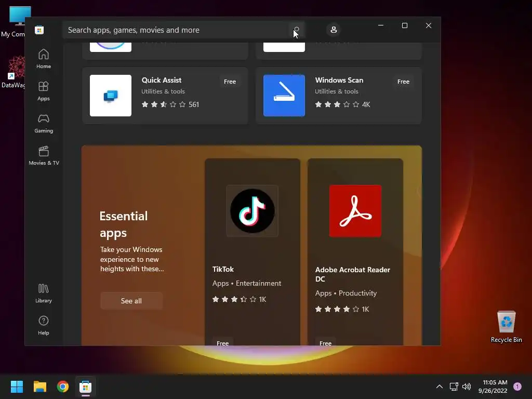Click Take your Windows experience description
532x399 pixels.
pyautogui.click(x=132, y=259)
